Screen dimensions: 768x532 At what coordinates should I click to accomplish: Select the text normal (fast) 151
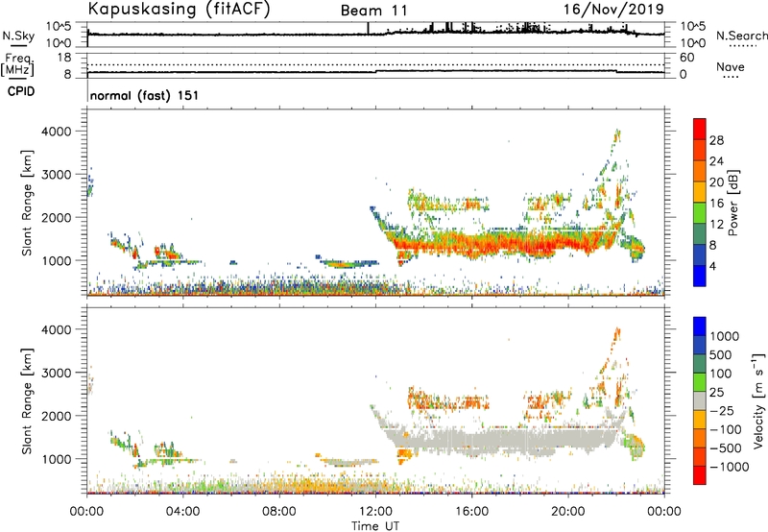coord(145,95)
